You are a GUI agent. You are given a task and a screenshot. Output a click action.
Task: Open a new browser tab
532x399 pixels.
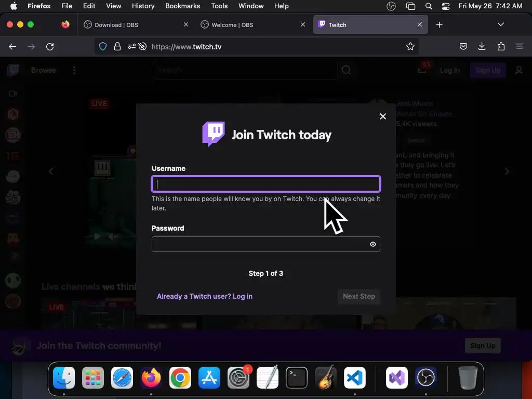[x=439, y=25]
